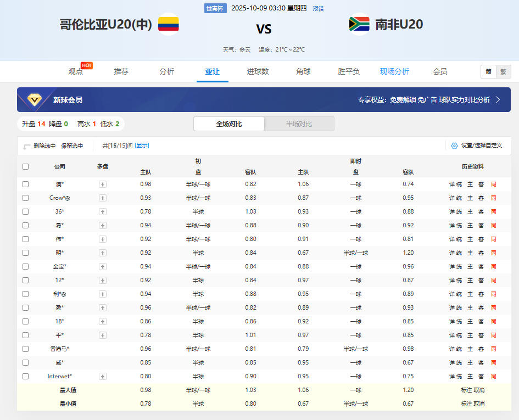Click the 报错 link beside match date

(318, 9)
